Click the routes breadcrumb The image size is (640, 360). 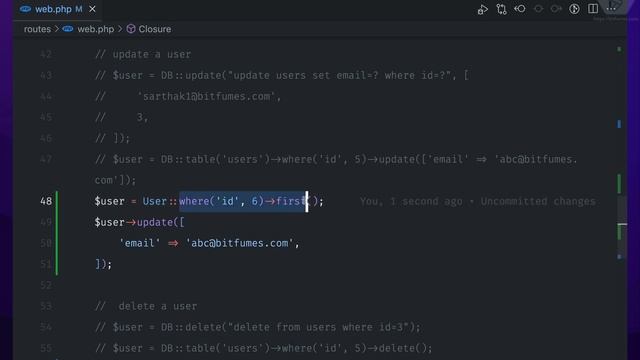tap(37, 29)
